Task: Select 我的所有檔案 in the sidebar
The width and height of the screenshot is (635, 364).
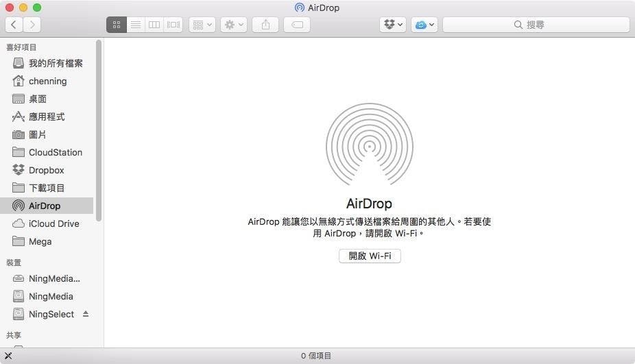Action: coord(48,63)
